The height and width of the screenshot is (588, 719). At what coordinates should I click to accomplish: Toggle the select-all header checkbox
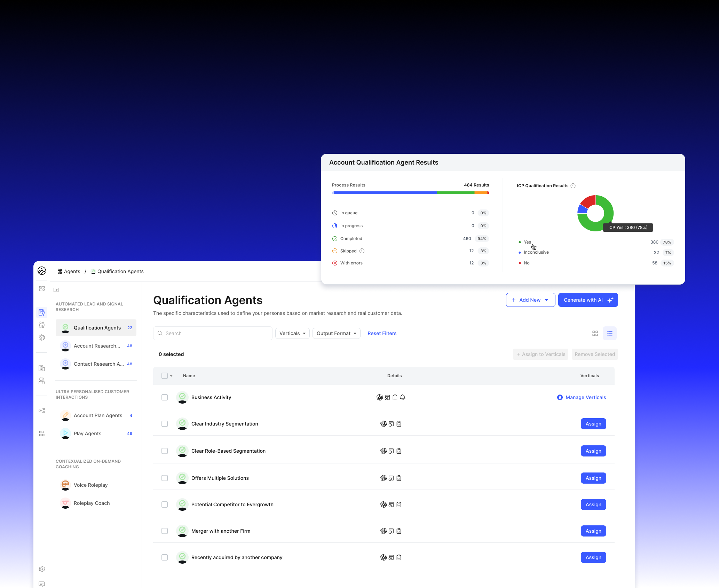pos(165,376)
